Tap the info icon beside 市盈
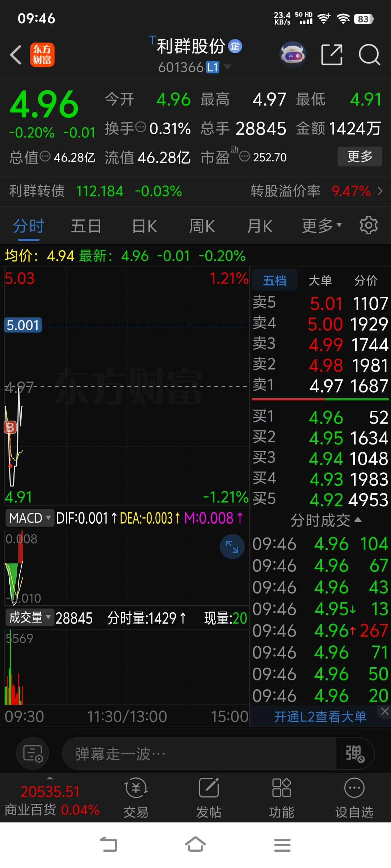This screenshot has width=391, height=868. (x=245, y=156)
